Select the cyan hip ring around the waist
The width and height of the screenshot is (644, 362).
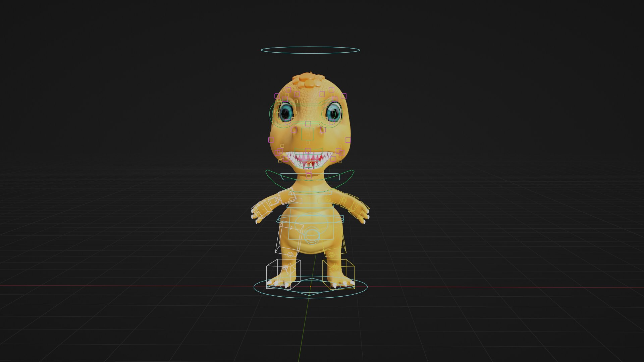310,219
